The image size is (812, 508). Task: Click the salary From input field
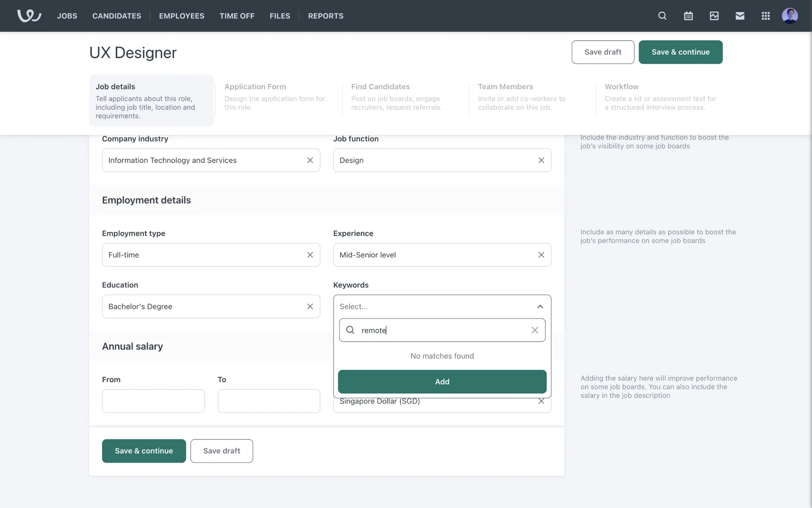[153, 401]
